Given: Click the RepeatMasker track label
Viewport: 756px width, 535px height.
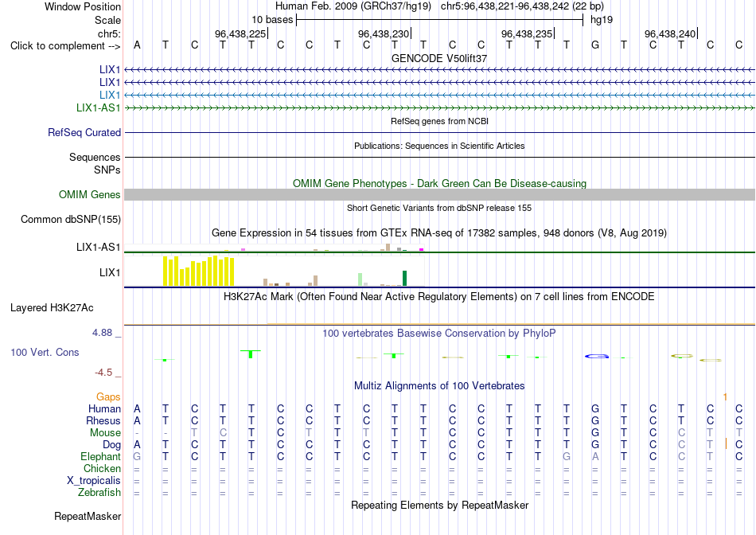Looking at the screenshot, I should [x=88, y=516].
